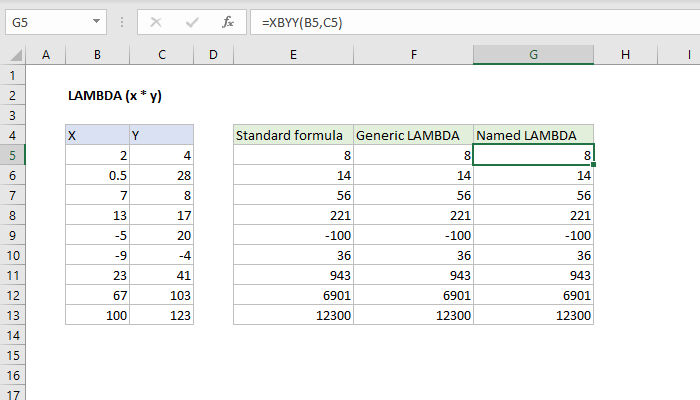Open the Insert Function fx dialog
The image size is (700, 400).
tap(228, 22)
